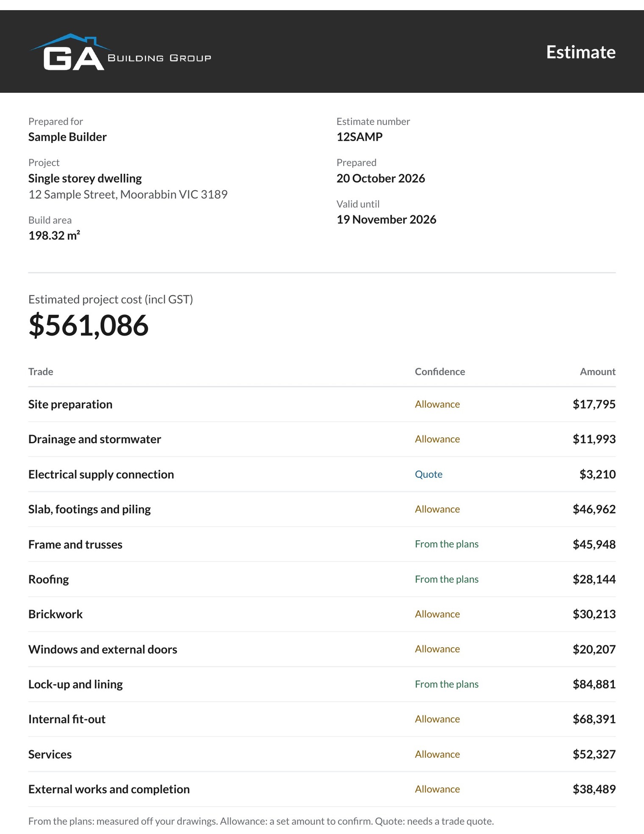644x834 pixels.
Task: Select External works and completion trade
Action: pyautogui.click(x=109, y=789)
